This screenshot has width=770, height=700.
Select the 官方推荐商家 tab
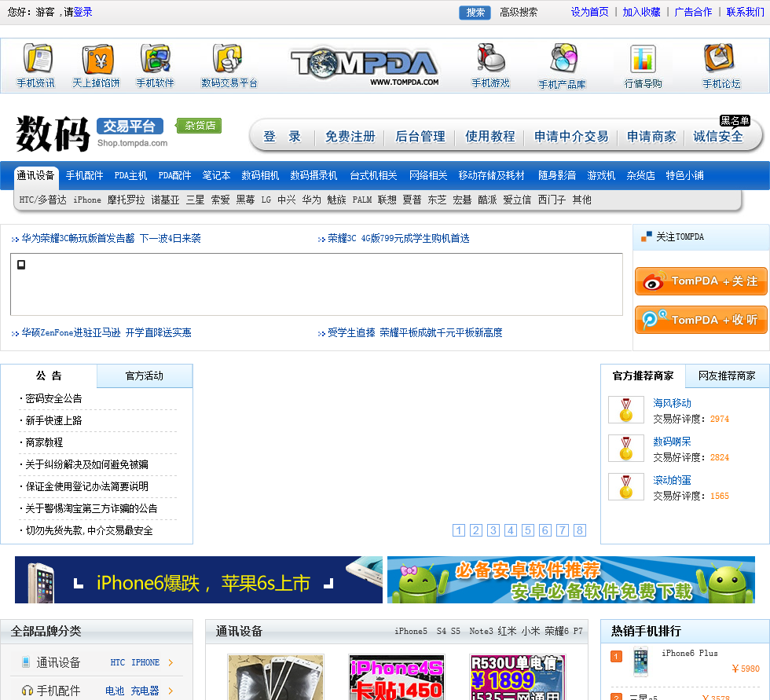(643, 376)
